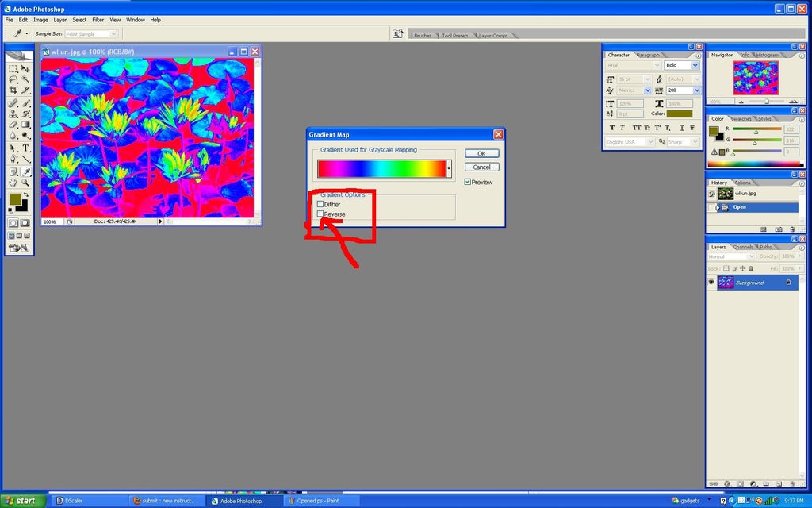This screenshot has height=508, width=812.
Task: Select the Brush tool
Action: coord(25,102)
